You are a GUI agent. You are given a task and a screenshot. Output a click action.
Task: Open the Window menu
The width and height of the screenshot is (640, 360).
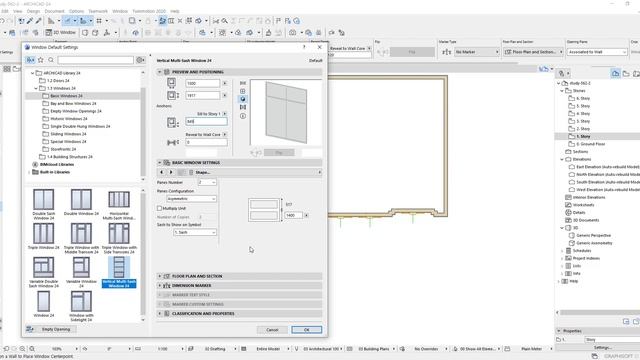[x=120, y=11]
